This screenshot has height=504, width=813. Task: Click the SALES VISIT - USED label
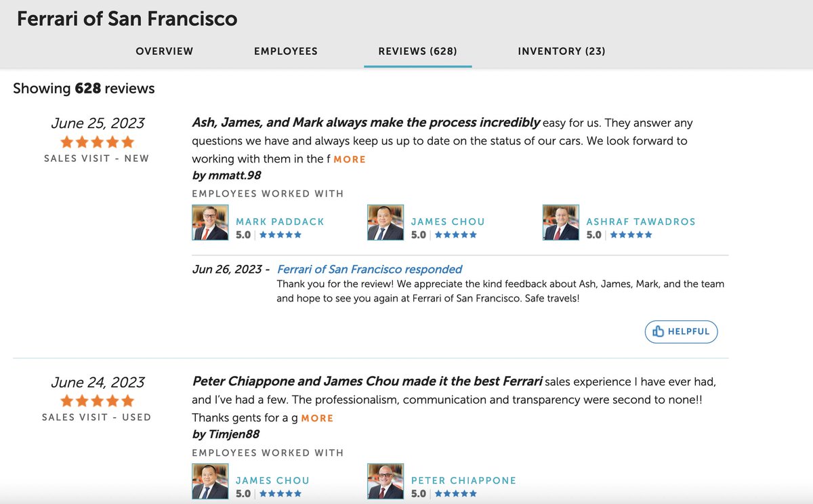click(97, 417)
